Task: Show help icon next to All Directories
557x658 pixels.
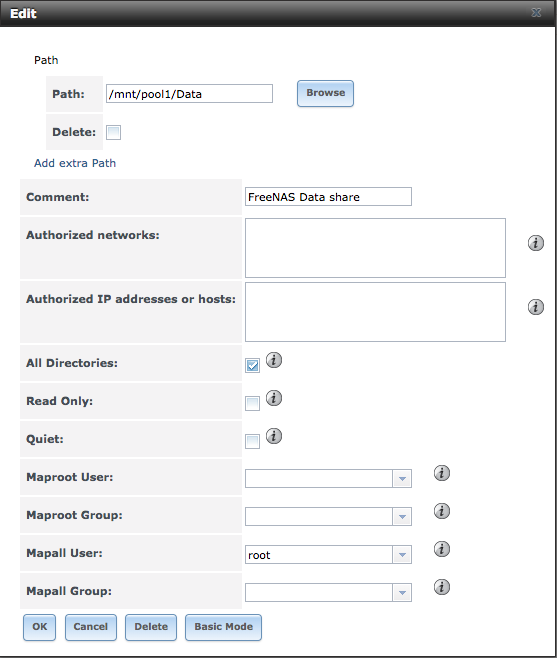Action: tap(274, 360)
